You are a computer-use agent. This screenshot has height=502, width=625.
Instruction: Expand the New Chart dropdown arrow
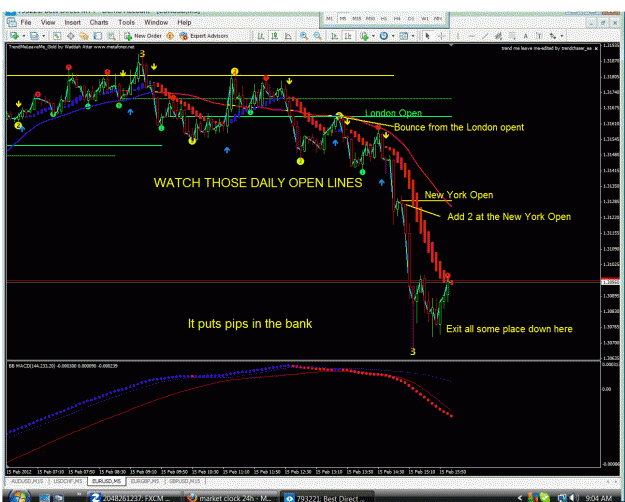[24, 36]
